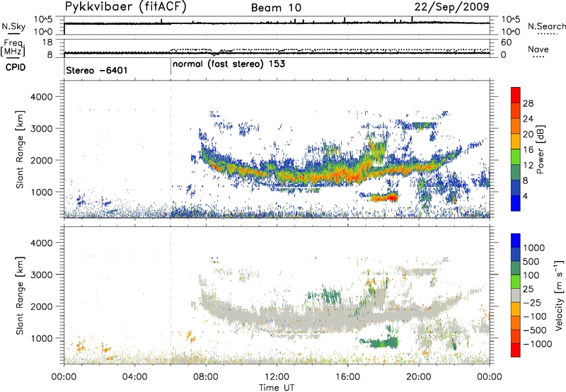Click the N.Sky legend label
566x392 pixels.
tap(13, 26)
